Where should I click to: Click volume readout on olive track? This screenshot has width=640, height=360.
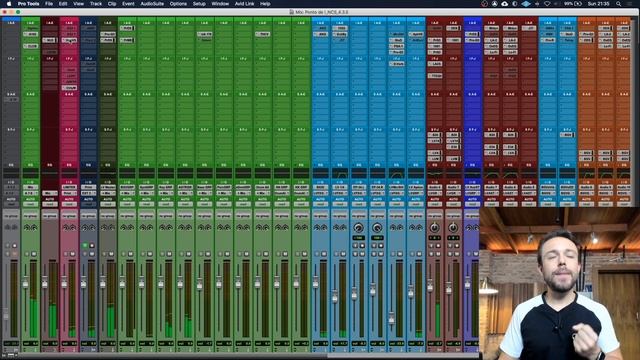(x=108, y=344)
